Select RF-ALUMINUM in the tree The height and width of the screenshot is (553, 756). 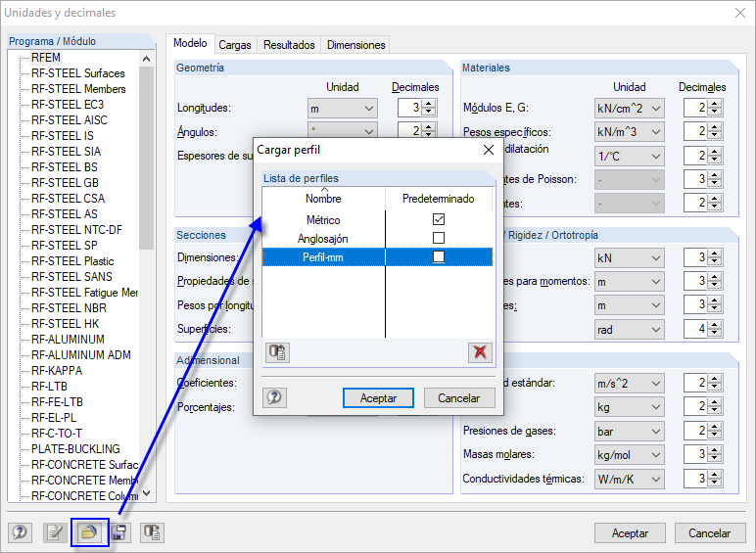click(x=68, y=339)
